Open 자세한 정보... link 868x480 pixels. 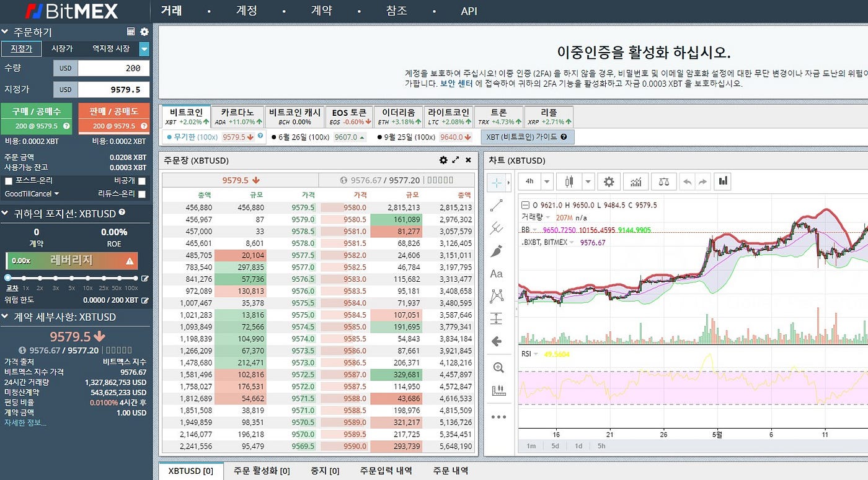pos(25,422)
